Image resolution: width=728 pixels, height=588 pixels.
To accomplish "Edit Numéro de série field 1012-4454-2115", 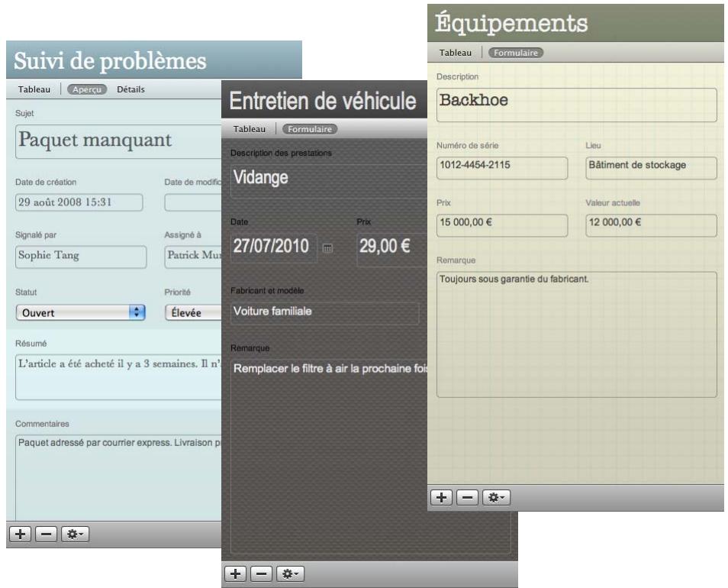I will pyautogui.click(x=502, y=168).
